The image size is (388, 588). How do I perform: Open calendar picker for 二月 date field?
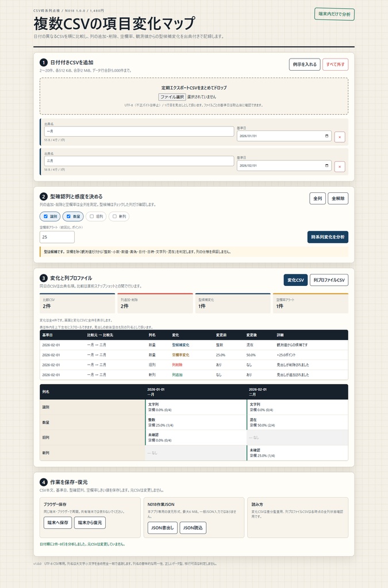(x=326, y=165)
